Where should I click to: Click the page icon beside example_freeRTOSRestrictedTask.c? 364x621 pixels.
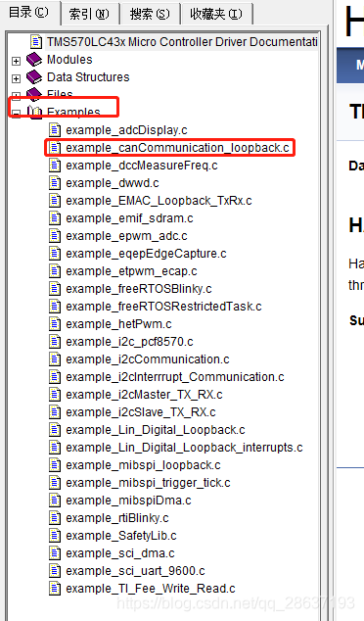[55, 307]
